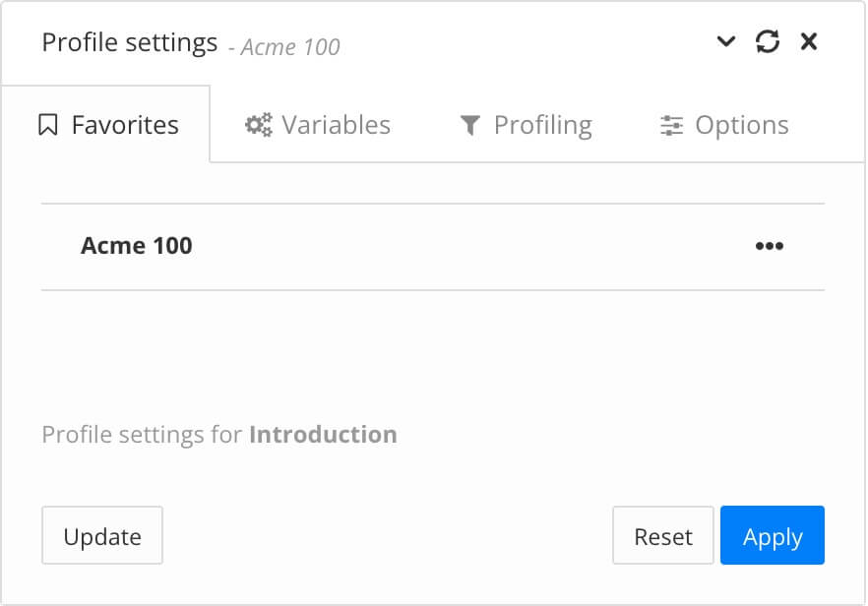Click the Introduction label
This screenshot has height=606, width=868.
[x=325, y=434]
